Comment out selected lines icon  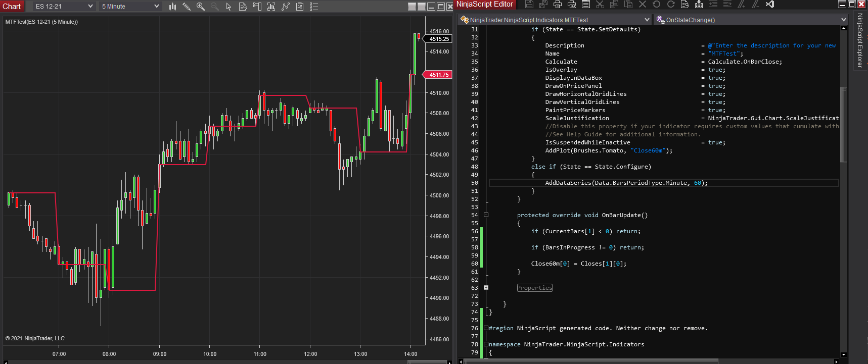coord(742,4)
